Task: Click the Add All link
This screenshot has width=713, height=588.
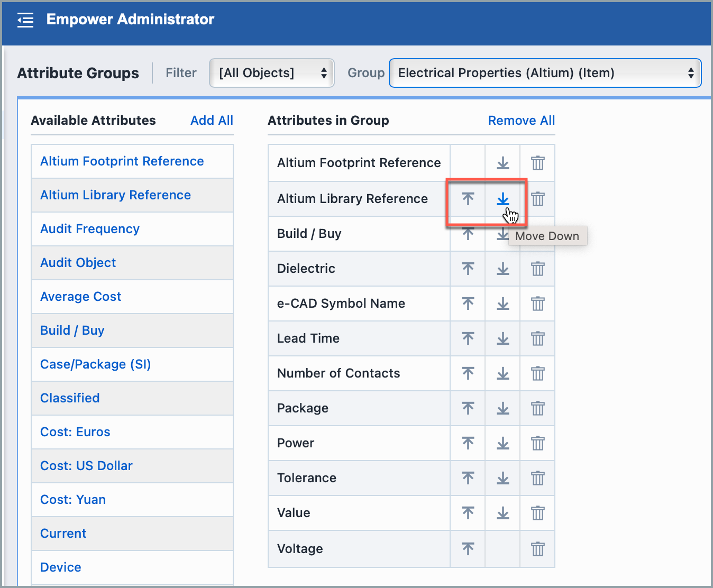Action: click(212, 121)
